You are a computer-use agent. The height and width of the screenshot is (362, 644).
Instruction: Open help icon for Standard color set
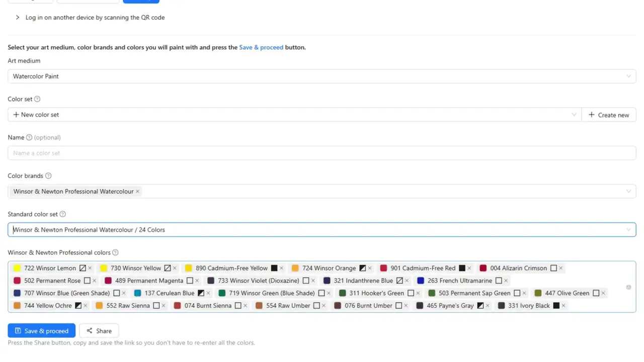coord(63,214)
